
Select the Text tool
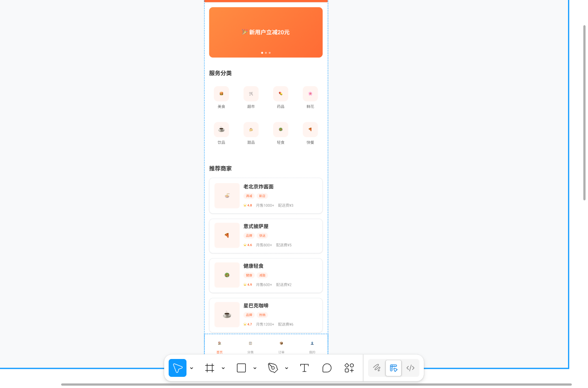pos(305,368)
